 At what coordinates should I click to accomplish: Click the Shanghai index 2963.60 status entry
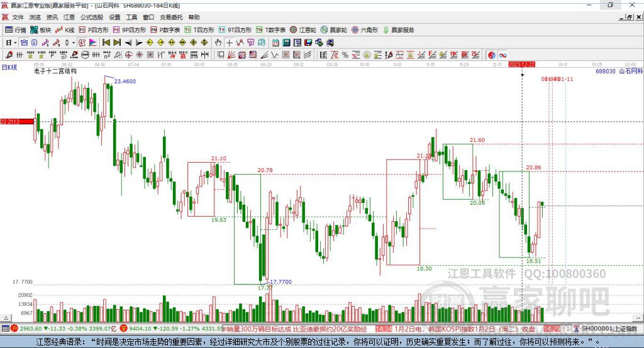tap(64, 329)
